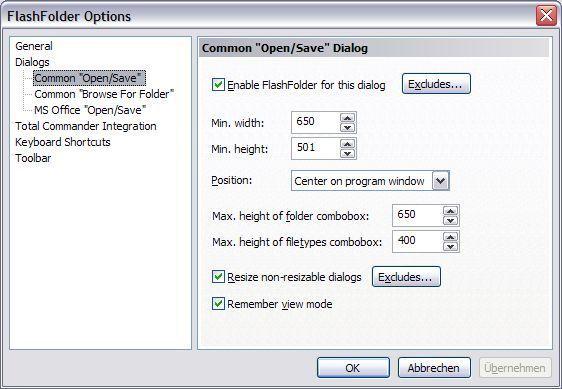Decrease Min. width with down spinner arrow
This screenshot has width=562, height=389.
click(x=347, y=127)
